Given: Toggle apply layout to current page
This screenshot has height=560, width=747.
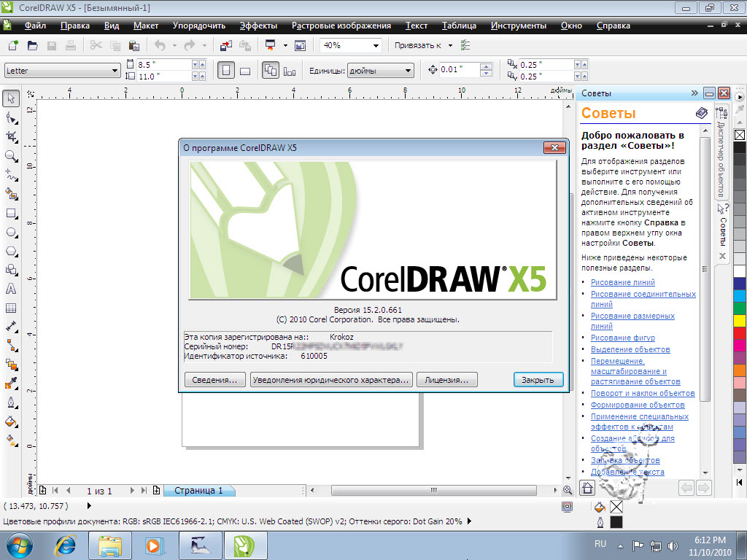Looking at the screenshot, I should [289, 71].
